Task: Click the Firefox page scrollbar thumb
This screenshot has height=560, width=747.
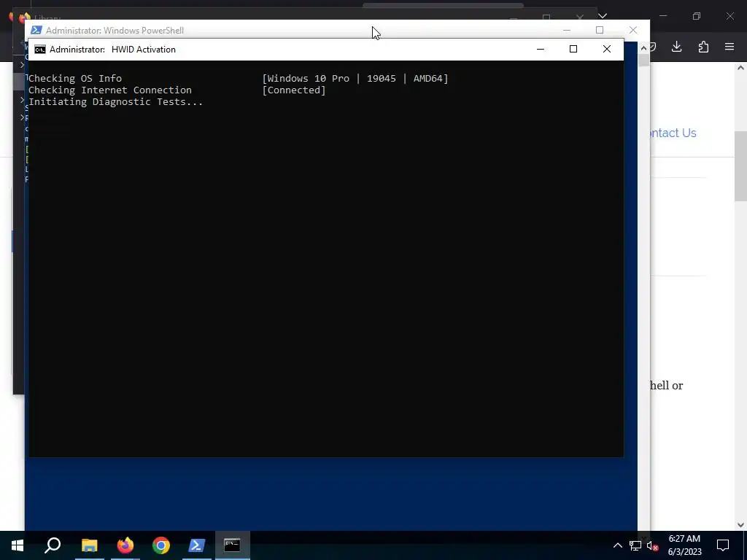Action: 740,166
